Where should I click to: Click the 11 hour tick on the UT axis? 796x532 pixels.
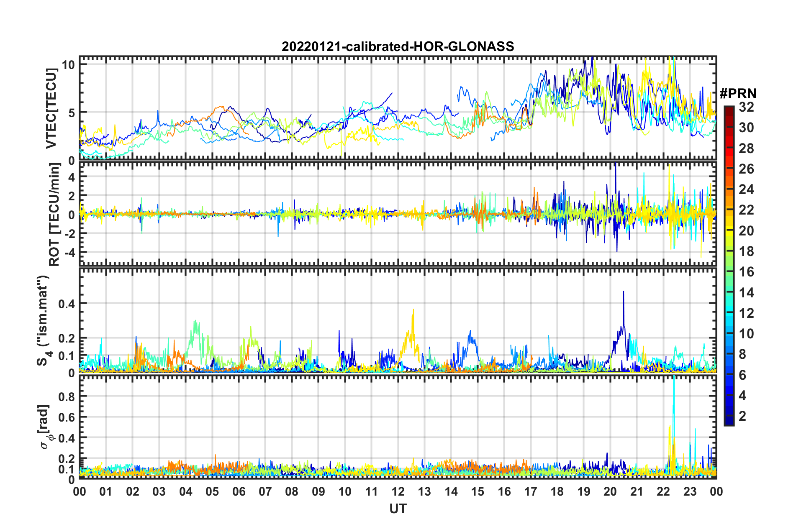click(372, 491)
